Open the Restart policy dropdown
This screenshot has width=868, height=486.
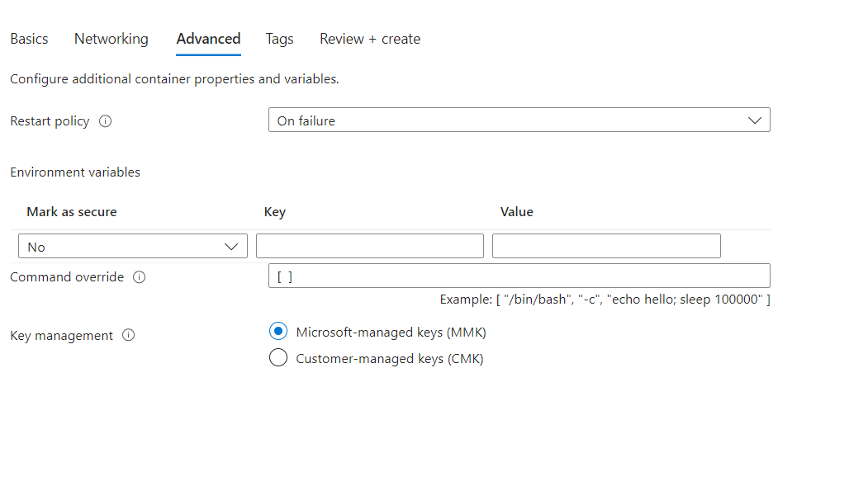[519, 120]
